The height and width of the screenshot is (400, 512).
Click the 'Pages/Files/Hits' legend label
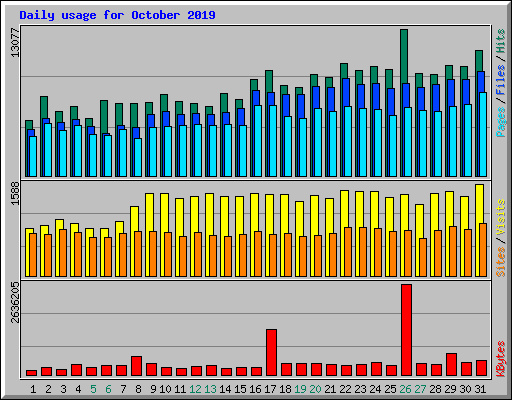[x=501, y=83]
